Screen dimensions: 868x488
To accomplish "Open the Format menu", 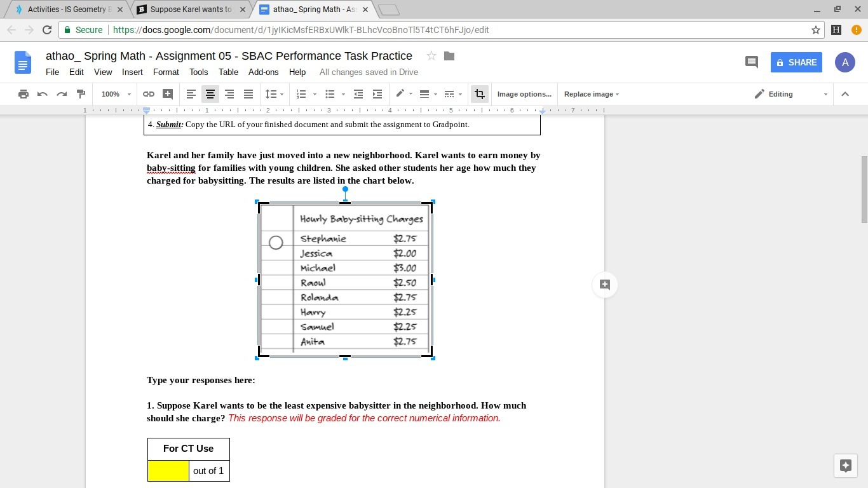I will click(x=166, y=72).
